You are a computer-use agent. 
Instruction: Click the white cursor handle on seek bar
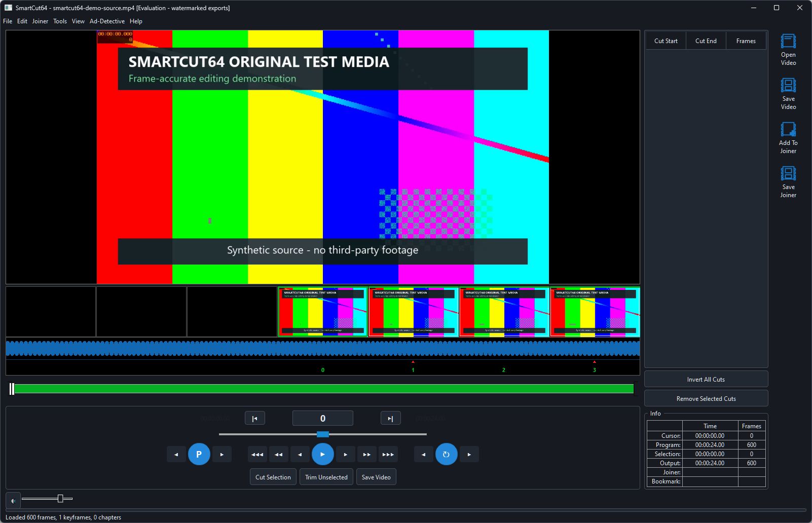click(x=12, y=389)
